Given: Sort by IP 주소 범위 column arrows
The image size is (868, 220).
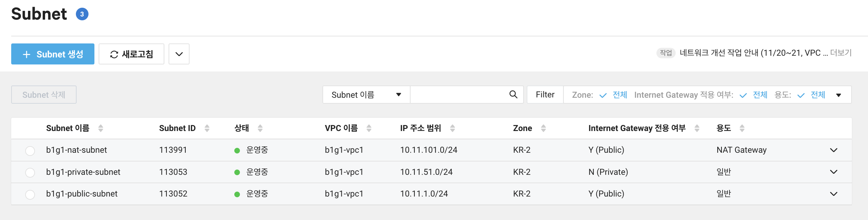Looking at the screenshot, I should pyautogui.click(x=453, y=128).
